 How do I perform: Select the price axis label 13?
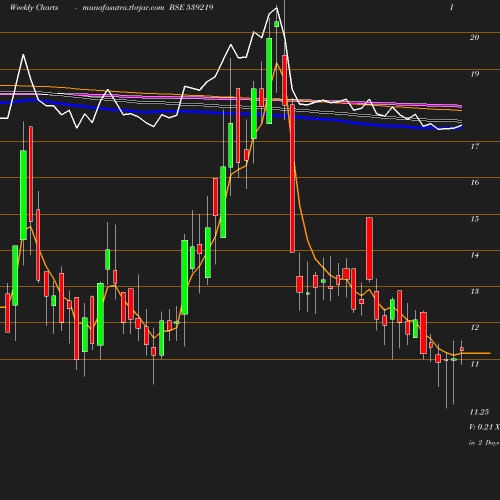(475, 291)
